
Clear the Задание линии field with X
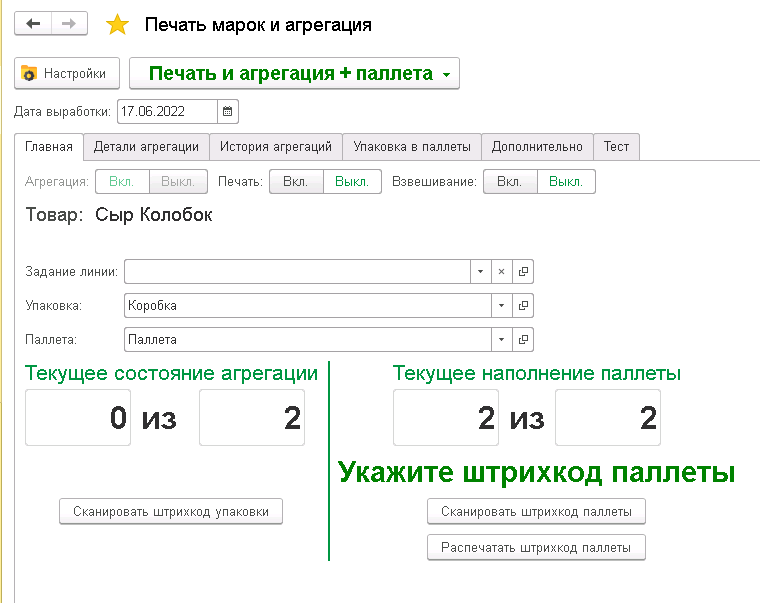point(502,271)
